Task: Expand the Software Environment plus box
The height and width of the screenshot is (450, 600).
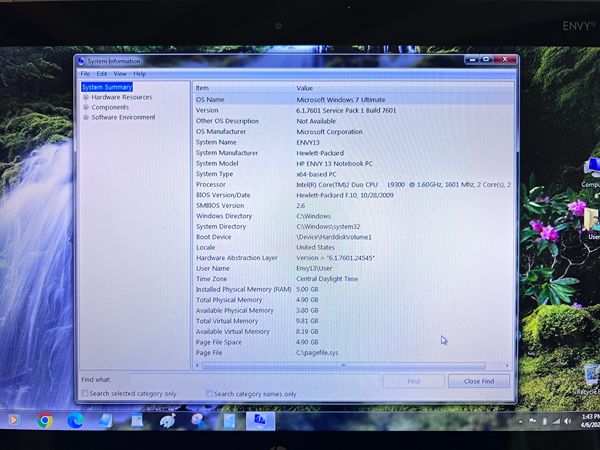Action: pyautogui.click(x=86, y=117)
